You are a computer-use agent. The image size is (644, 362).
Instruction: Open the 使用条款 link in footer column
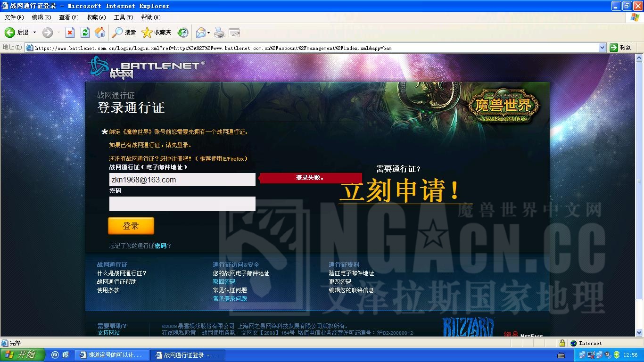point(108,290)
